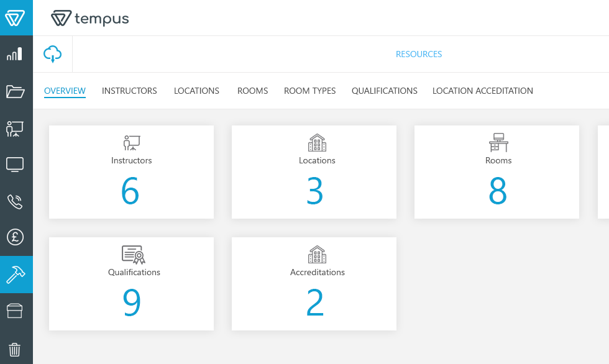Click the Qualifications card label
Image resolution: width=609 pixels, height=364 pixels.
click(x=134, y=273)
